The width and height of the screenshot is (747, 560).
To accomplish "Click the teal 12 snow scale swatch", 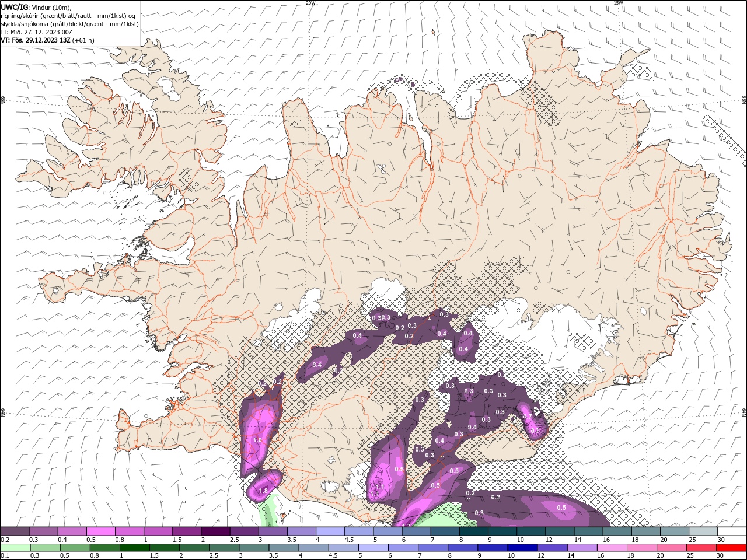I will [x=560, y=531].
